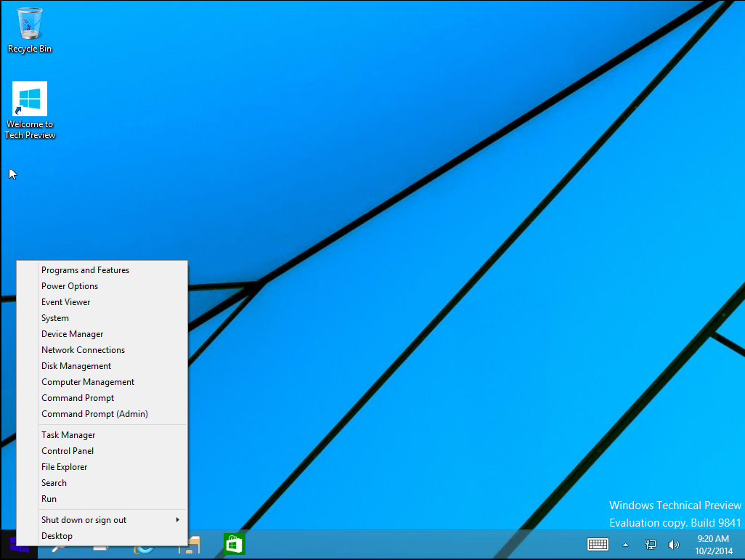Open the Recycle Bin desktop icon
The image size is (745, 560).
tap(30, 29)
